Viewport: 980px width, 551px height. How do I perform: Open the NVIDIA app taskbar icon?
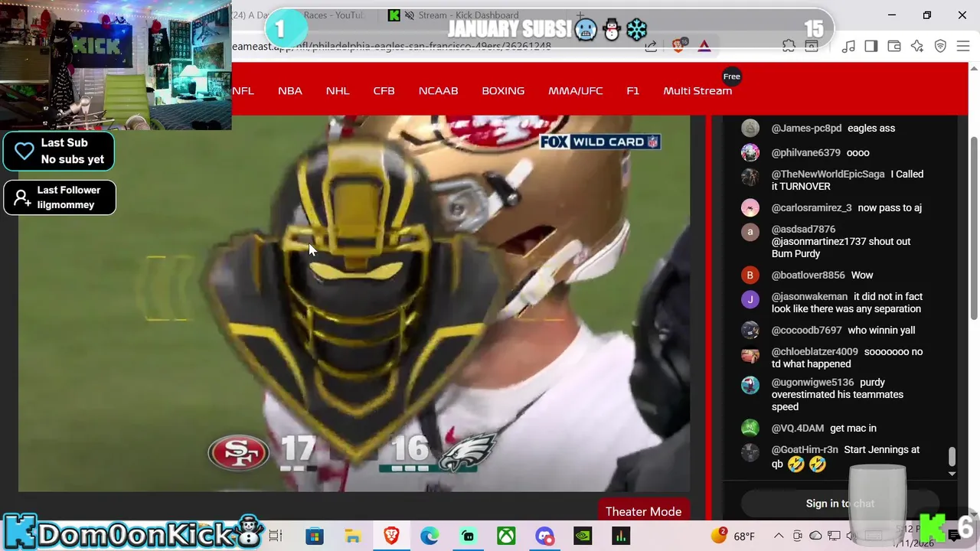(583, 536)
